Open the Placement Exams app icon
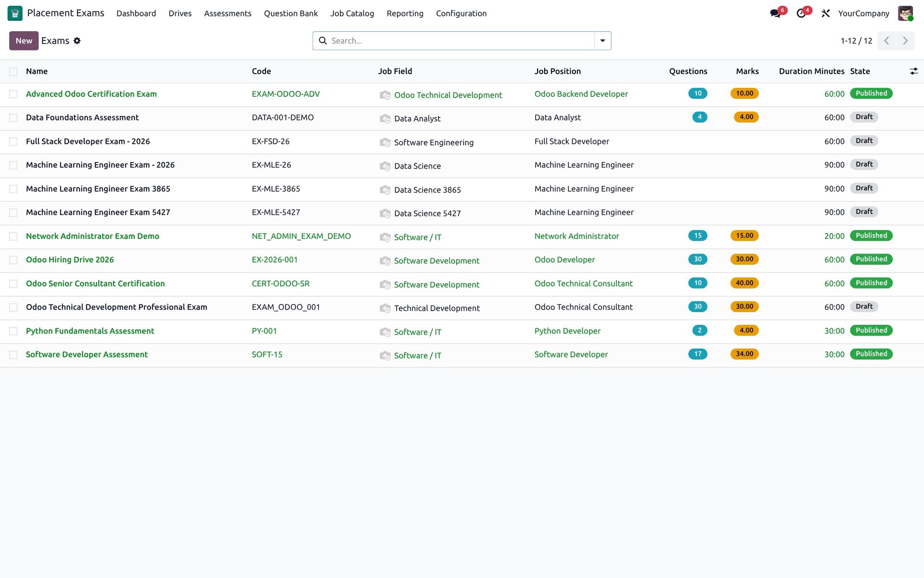Screen dimensions: 924x578 point(15,13)
